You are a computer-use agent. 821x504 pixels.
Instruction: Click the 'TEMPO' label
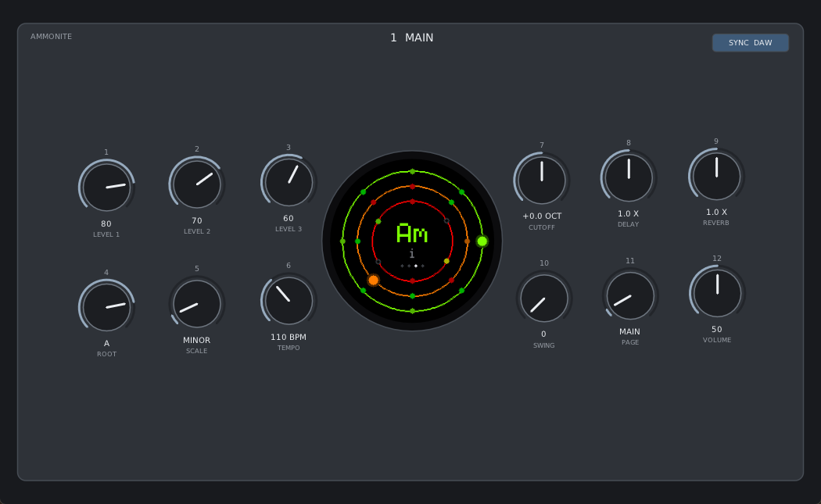(289, 348)
